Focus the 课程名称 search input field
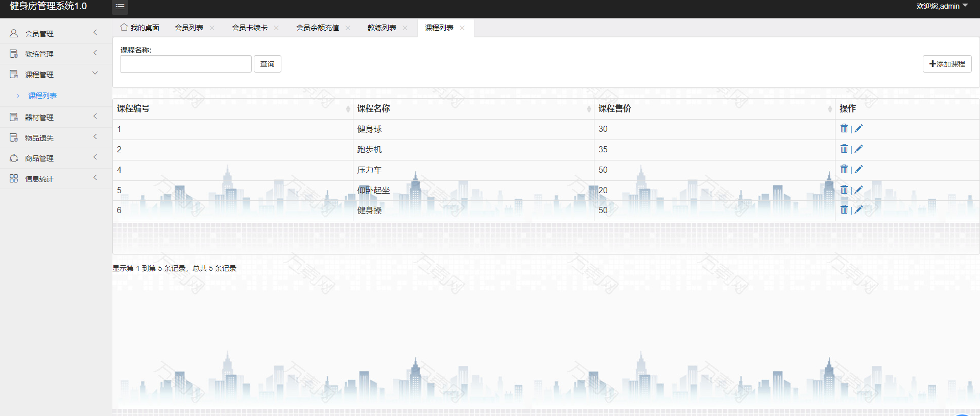 [186, 64]
